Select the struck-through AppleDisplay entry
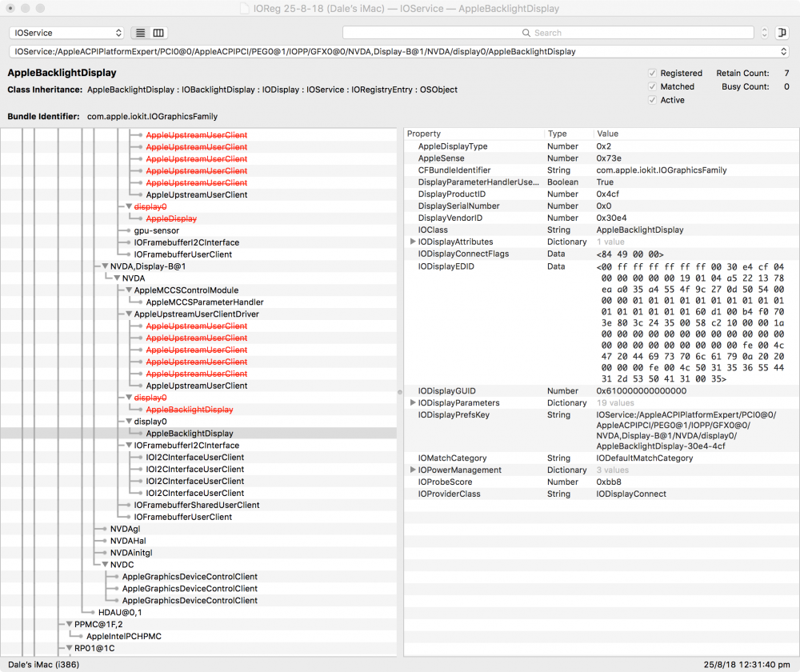The height and width of the screenshot is (672, 800). click(171, 218)
